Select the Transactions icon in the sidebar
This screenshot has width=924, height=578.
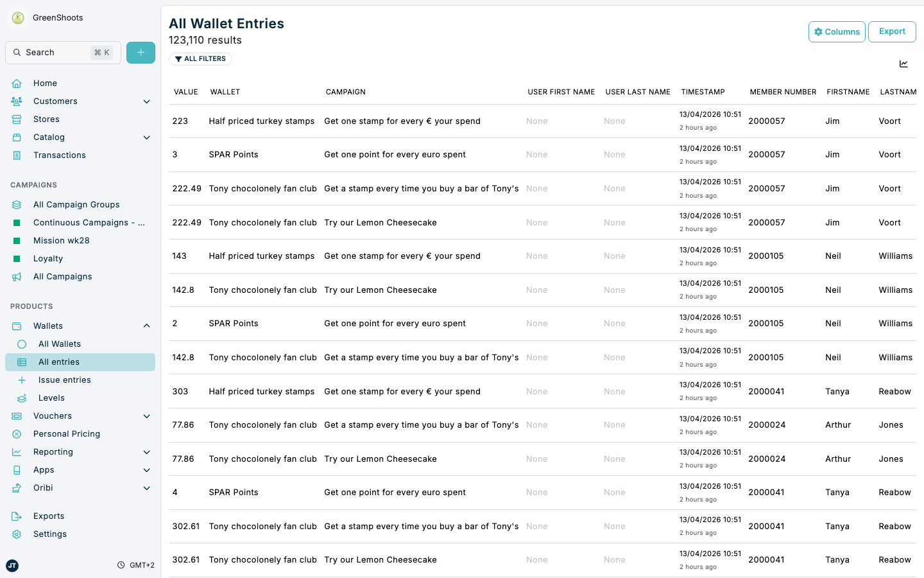pos(16,155)
